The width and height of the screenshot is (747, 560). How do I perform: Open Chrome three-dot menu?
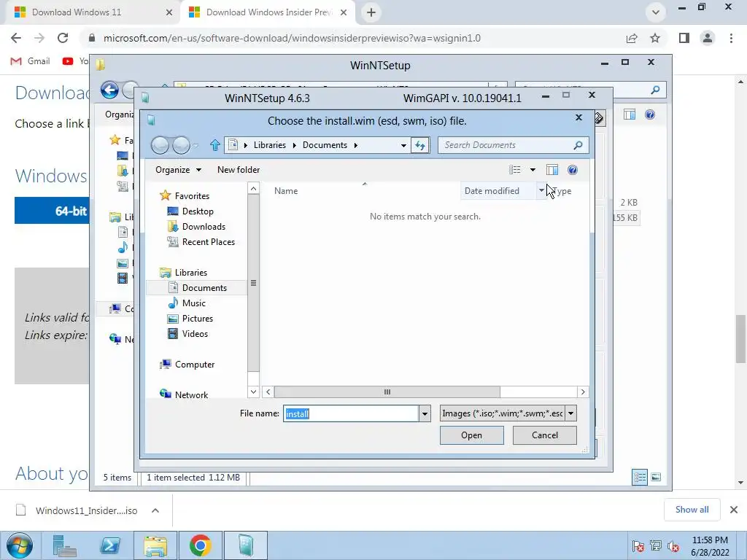coord(731,38)
